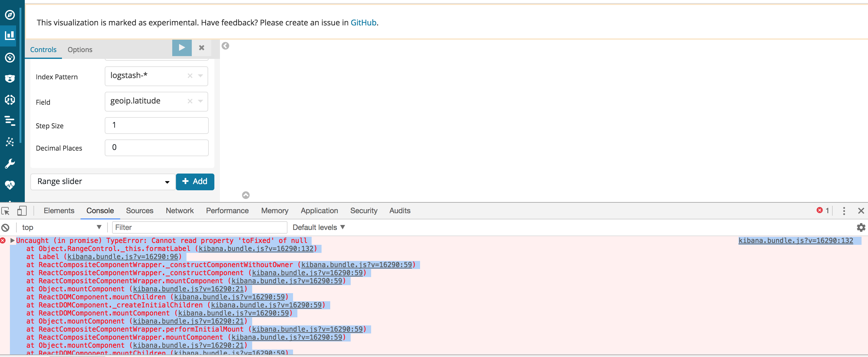
Task: Open Graph from the node network sidebar icon
Action: coord(10,142)
